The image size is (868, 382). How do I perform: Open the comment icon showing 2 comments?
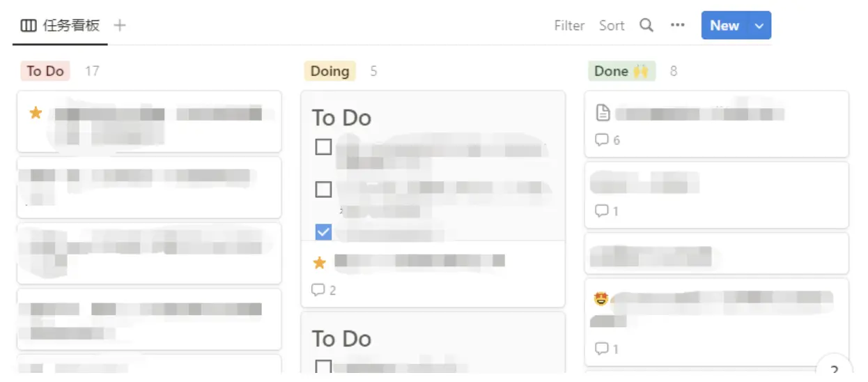[318, 290]
